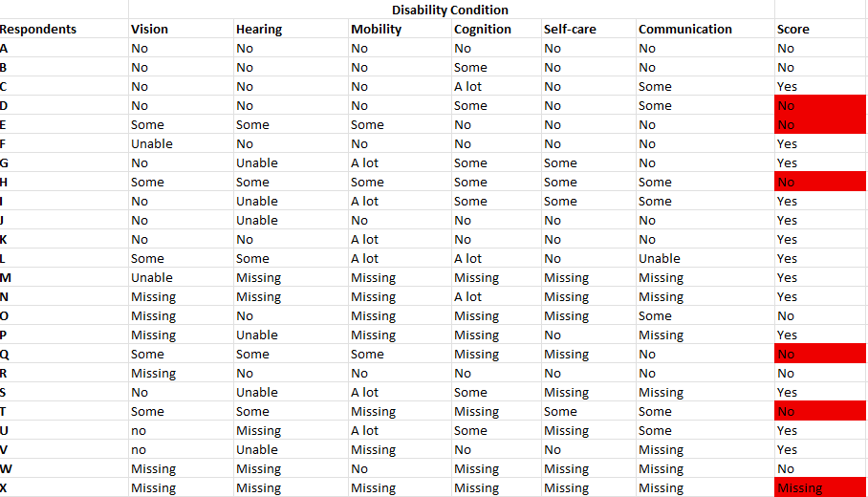Click the Self-care header cell
The height and width of the screenshot is (497, 868).
[x=589, y=29]
